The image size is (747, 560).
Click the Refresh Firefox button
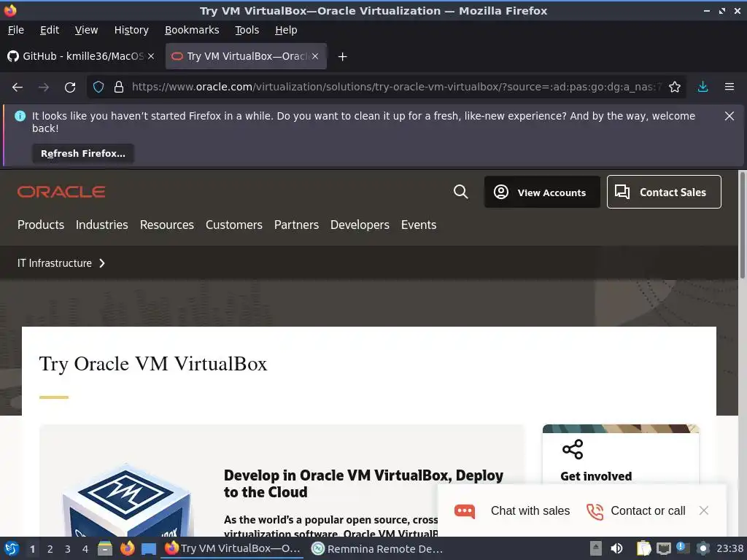click(x=83, y=153)
